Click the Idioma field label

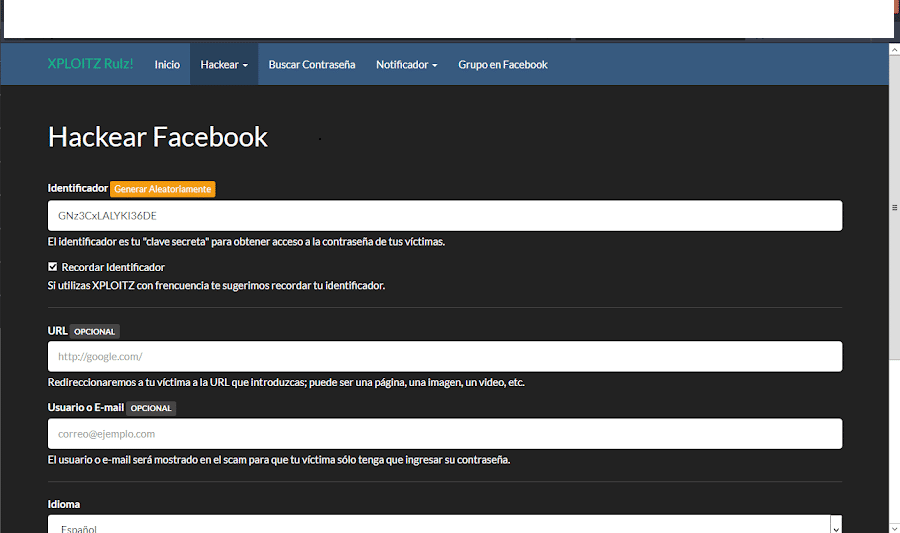coord(64,504)
